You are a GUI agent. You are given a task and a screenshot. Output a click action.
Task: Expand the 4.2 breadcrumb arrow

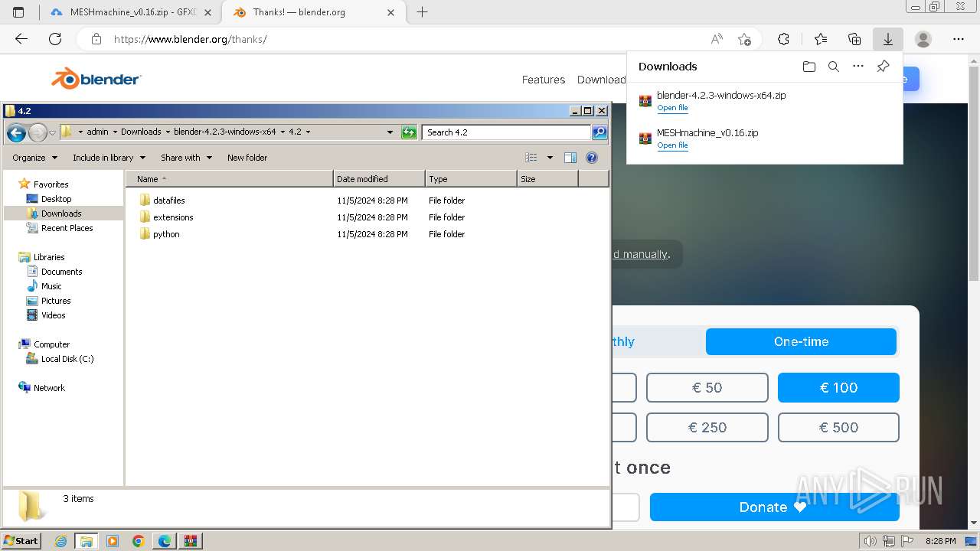coord(308,132)
